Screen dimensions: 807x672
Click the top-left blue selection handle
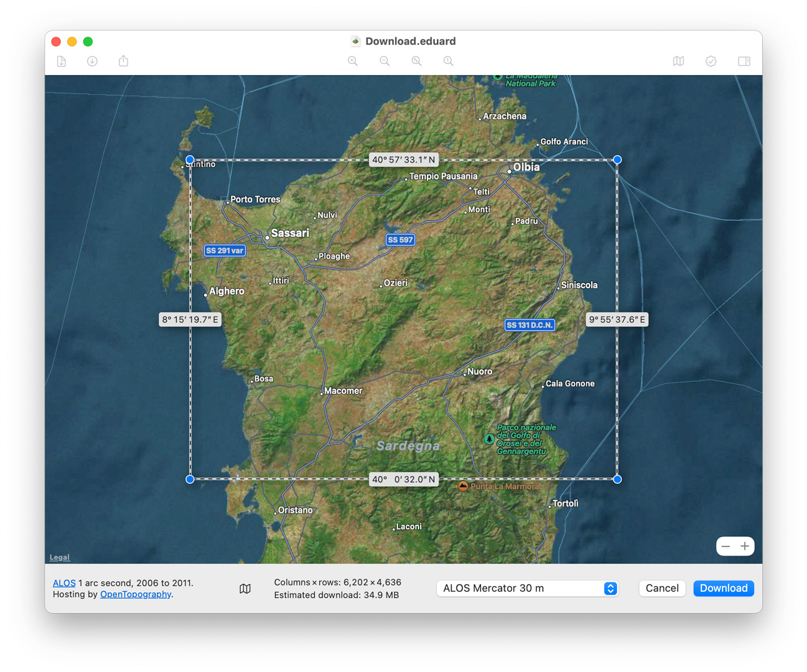pos(190,159)
